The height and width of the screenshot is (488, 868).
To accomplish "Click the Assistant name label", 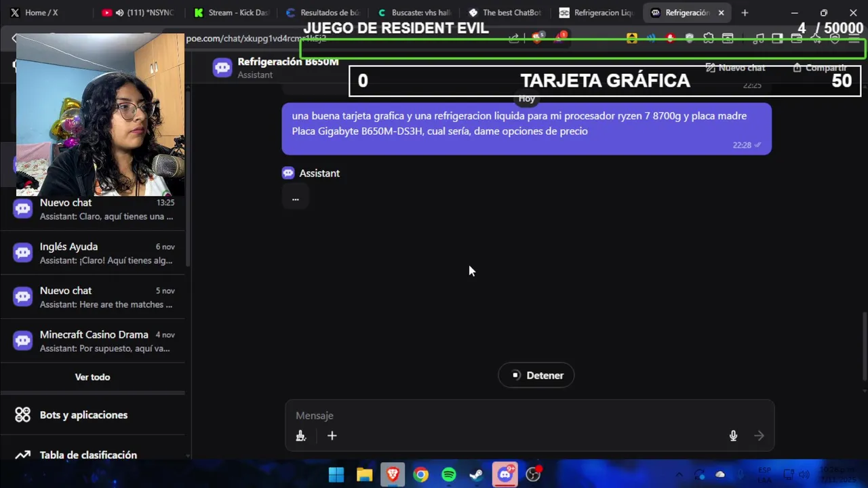I will pos(319,173).
